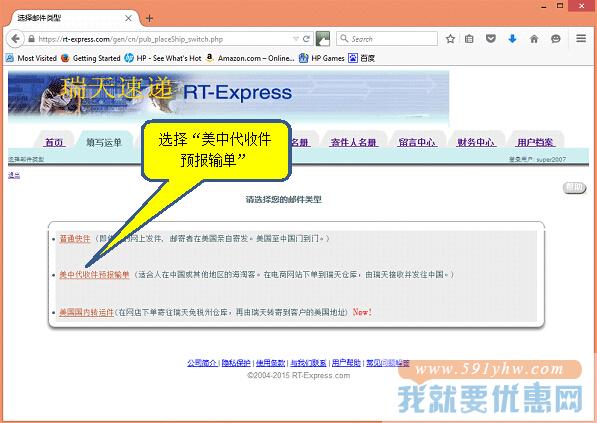Open the 用户帮助 footer link
Screen dimensions: 597x423
click(346, 363)
